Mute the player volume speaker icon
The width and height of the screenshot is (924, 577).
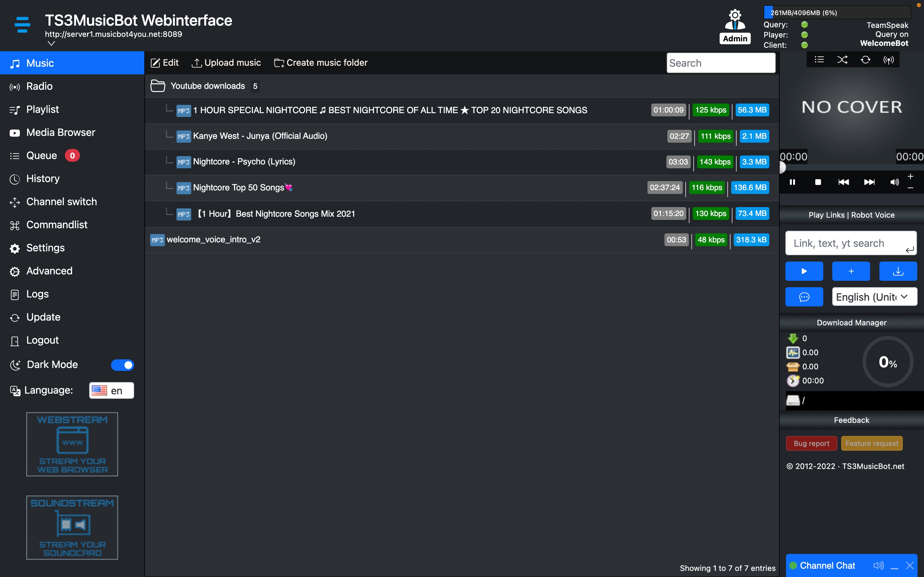tap(894, 182)
